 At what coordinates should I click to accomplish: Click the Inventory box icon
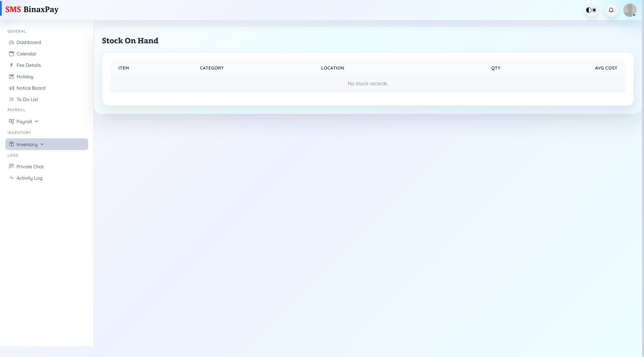tap(11, 144)
